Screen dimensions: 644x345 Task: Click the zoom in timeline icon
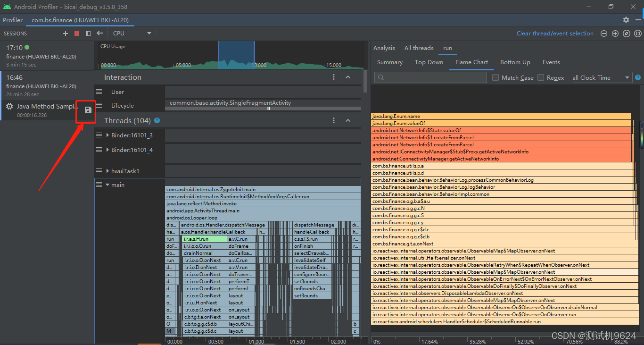tap(615, 34)
